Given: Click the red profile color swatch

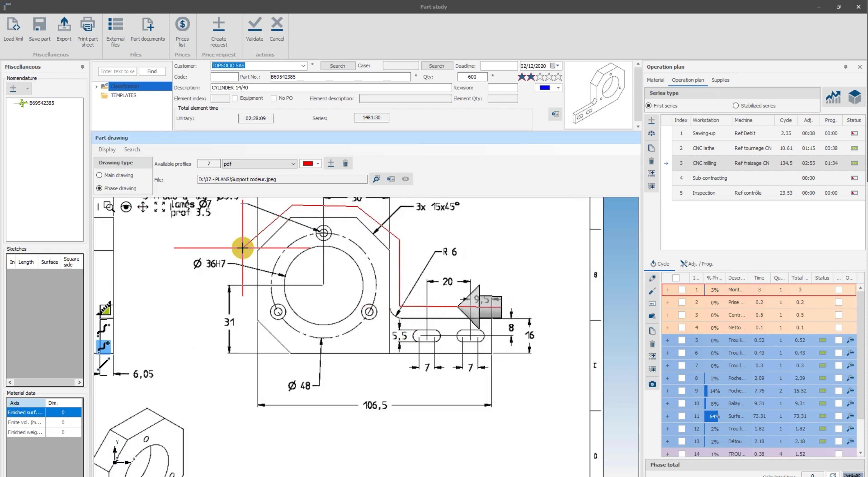Looking at the screenshot, I should pyautogui.click(x=308, y=164).
